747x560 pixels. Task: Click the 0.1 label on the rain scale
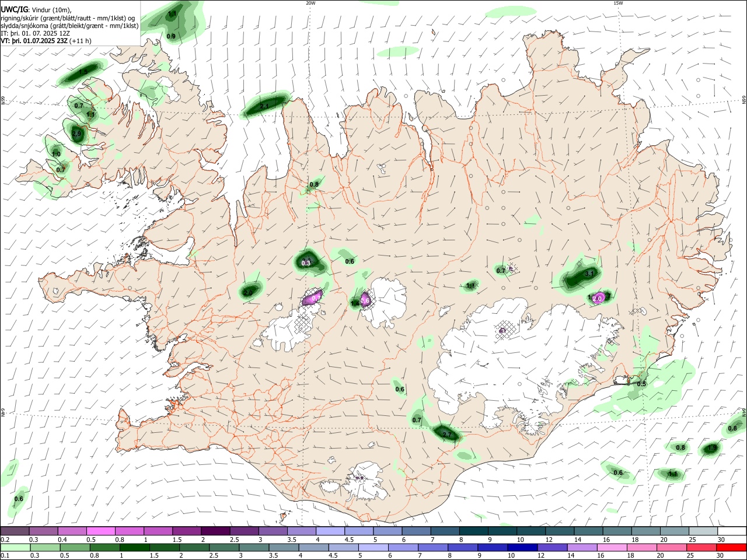tap(5, 555)
